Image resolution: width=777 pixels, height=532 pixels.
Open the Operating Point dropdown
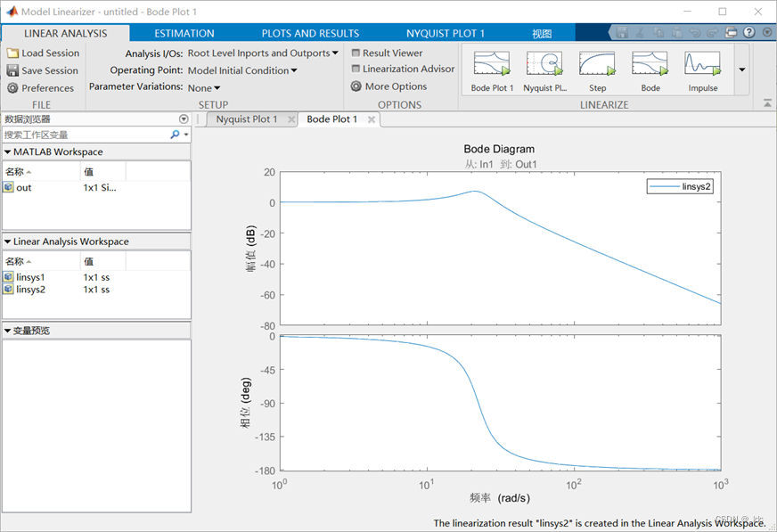(x=242, y=70)
